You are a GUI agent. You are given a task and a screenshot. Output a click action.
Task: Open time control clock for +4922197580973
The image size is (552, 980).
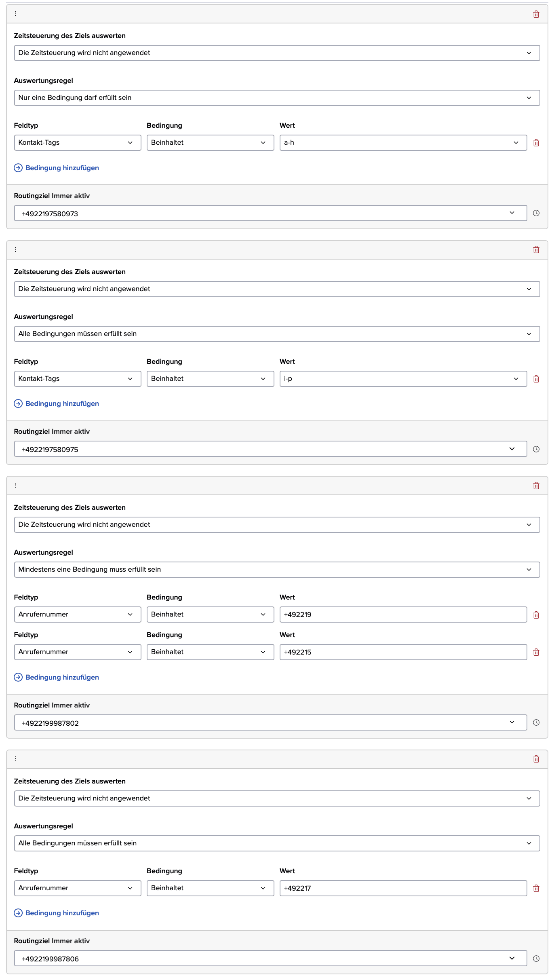click(536, 213)
